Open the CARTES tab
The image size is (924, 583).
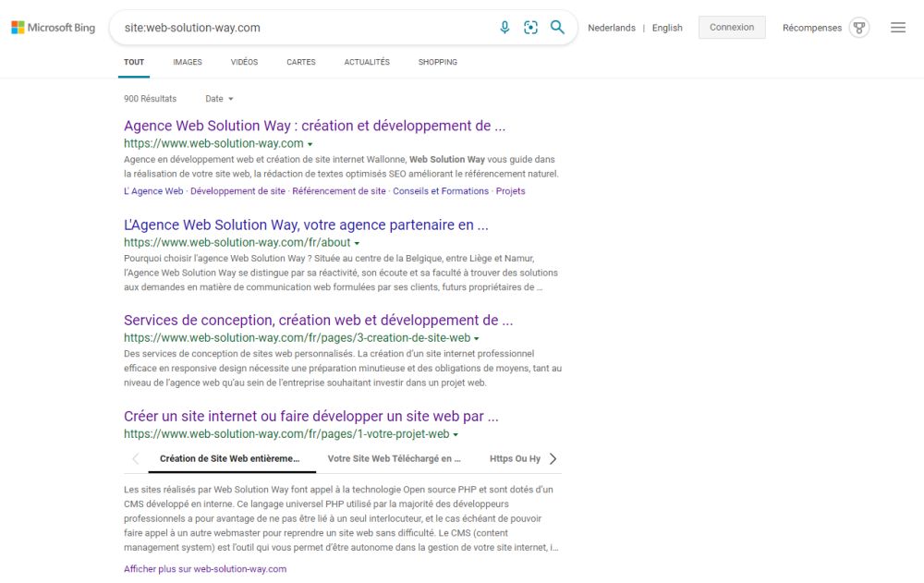301,62
